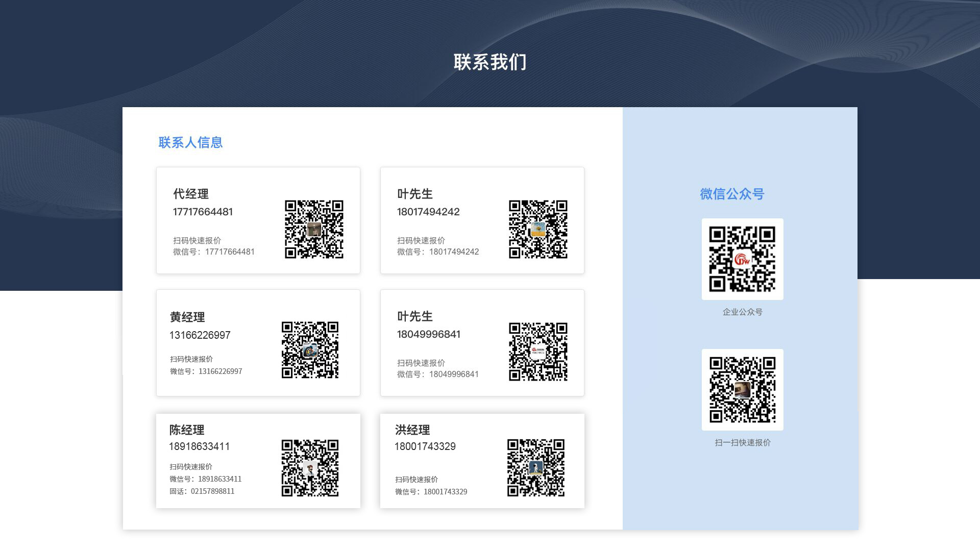Click the name 代经理
Viewport: 980px width, 551px height.
(x=191, y=194)
